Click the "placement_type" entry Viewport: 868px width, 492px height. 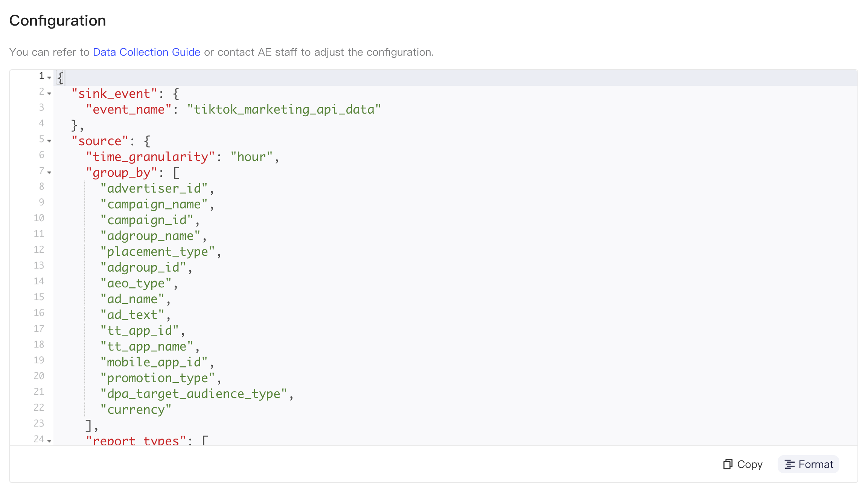pyautogui.click(x=157, y=252)
